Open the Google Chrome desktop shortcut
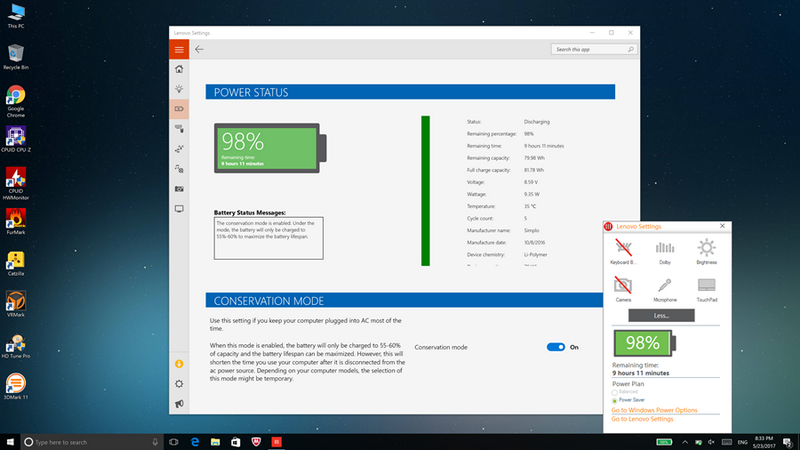The height and width of the screenshot is (450, 800). 16,101
